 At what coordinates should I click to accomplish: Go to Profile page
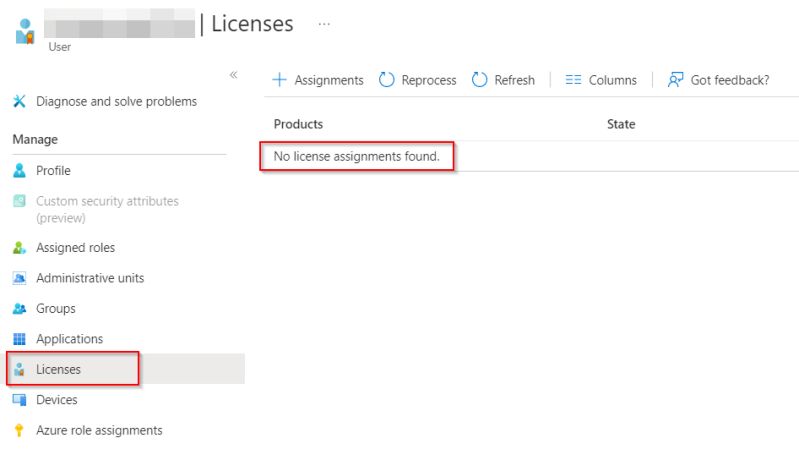53,171
